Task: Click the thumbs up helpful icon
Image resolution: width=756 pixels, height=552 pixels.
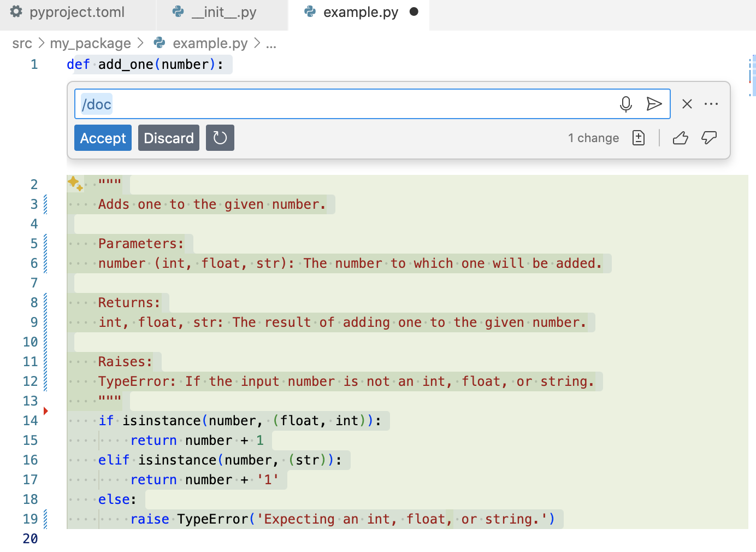Action: pos(680,138)
